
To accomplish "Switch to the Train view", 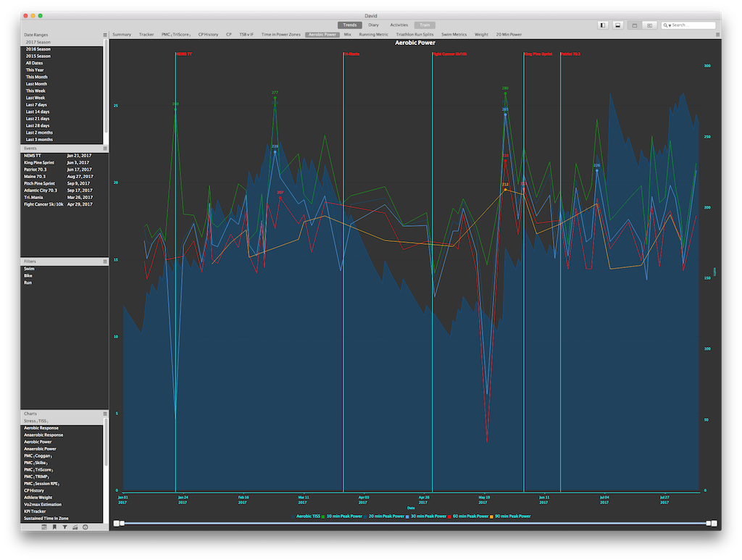I will pyautogui.click(x=425, y=25).
